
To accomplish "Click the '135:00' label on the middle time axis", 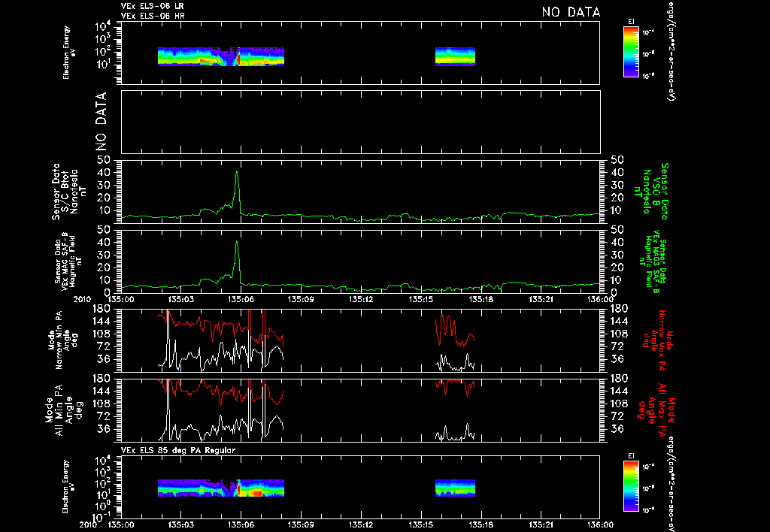I will pyautogui.click(x=121, y=299).
